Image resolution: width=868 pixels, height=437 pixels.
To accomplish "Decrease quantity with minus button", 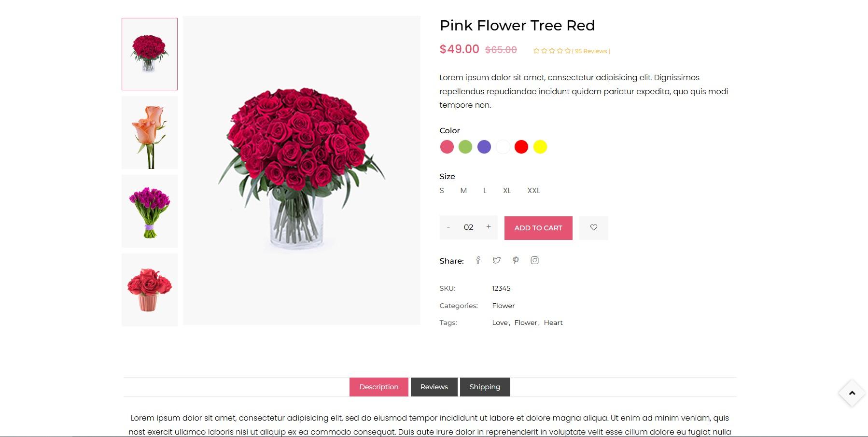I will [x=448, y=227].
